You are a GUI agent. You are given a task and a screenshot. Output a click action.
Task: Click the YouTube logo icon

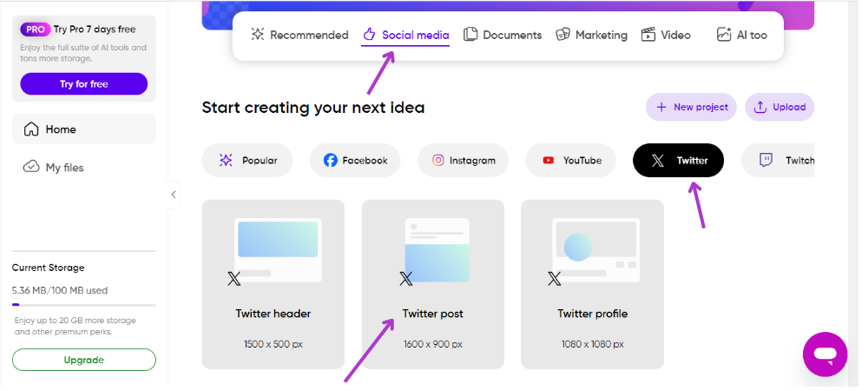pyautogui.click(x=549, y=161)
